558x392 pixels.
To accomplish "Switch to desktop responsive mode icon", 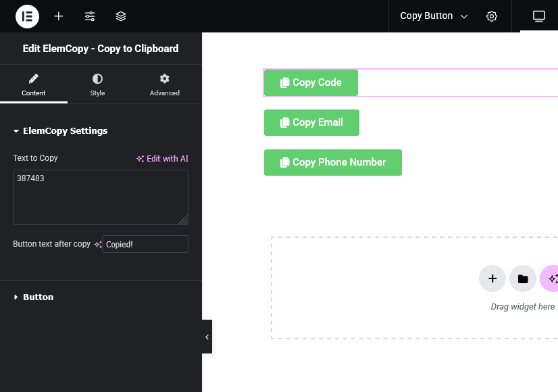I will click(x=539, y=16).
